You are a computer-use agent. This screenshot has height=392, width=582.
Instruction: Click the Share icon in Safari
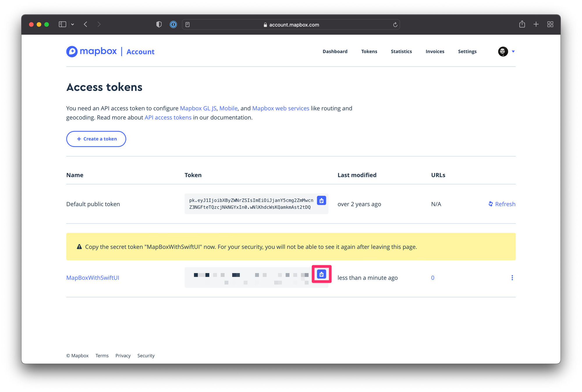coord(522,24)
